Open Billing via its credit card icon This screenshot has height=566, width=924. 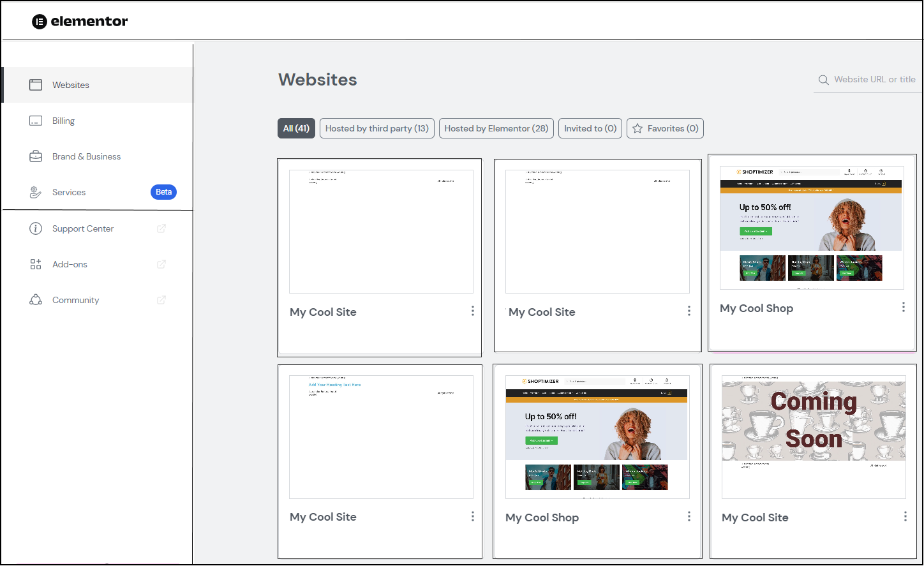(x=36, y=121)
